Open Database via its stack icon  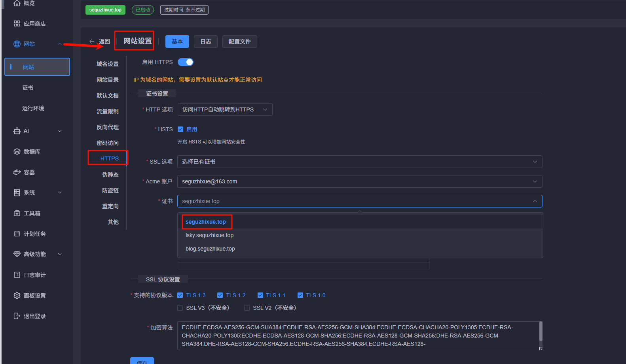(17, 152)
